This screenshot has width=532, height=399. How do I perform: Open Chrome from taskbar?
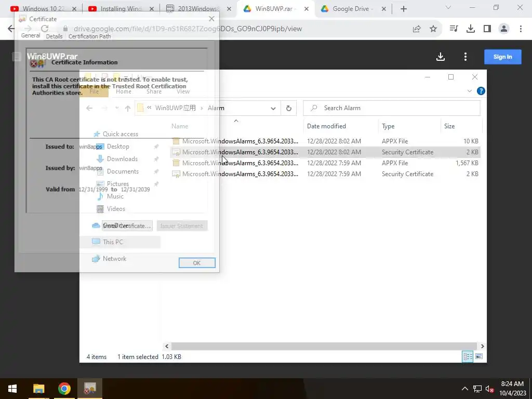[x=64, y=389]
